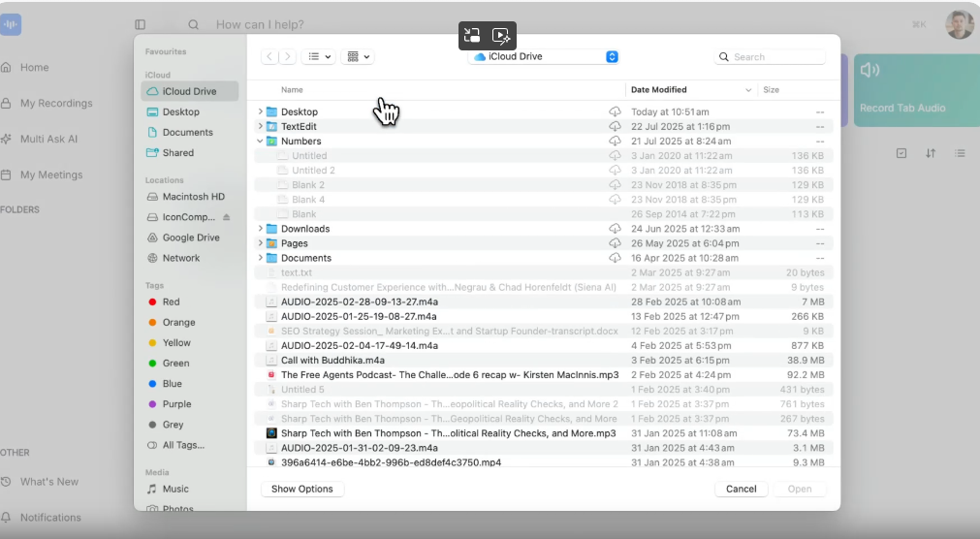Click the download cloud icon beside Pages
Screen dimensions: 980x539
click(615, 243)
